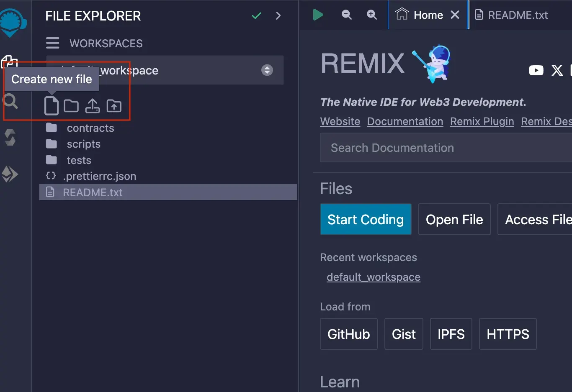This screenshot has width=572, height=392.
Task: Close the Home tab
Action: (x=455, y=15)
